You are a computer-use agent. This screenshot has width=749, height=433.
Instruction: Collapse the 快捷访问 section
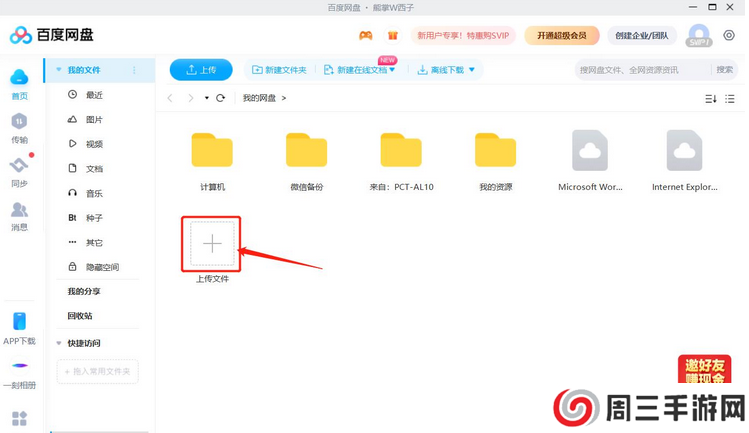[59, 343]
